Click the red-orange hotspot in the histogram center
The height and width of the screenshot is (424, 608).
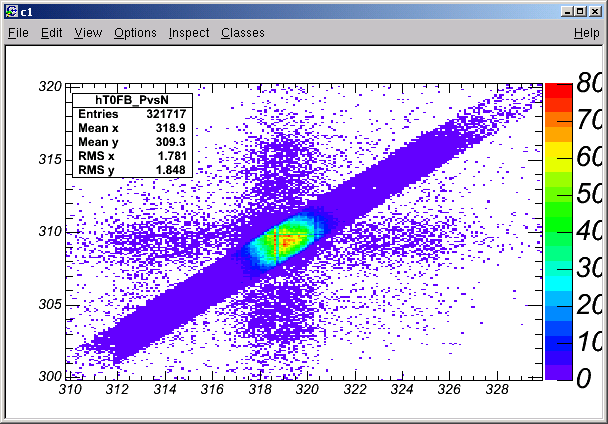[x=286, y=242]
